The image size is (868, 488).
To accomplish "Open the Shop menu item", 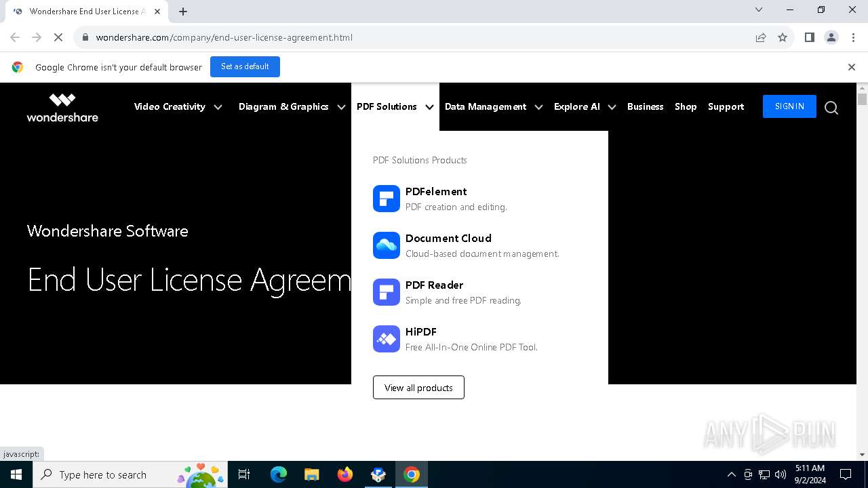I will click(x=686, y=106).
